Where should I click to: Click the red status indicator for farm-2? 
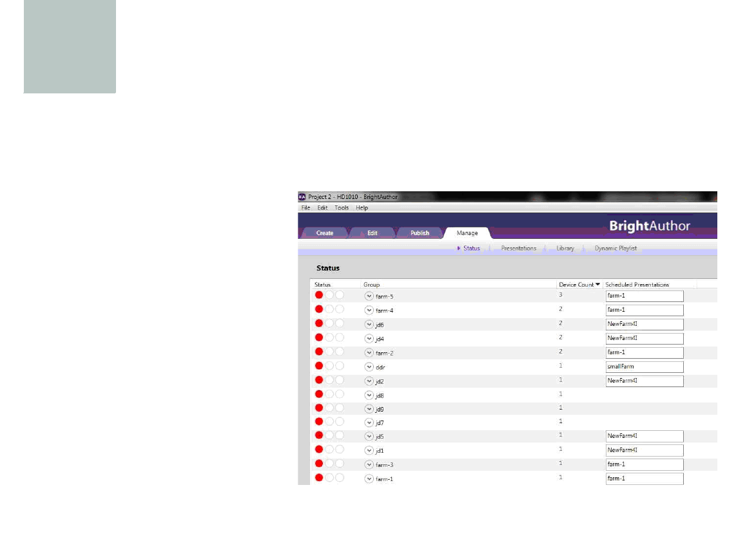[x=319, y=352]
